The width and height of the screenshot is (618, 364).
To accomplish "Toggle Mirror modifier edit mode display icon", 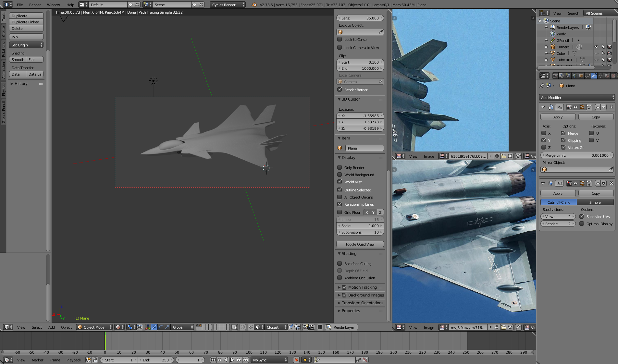I will [582, 107].
